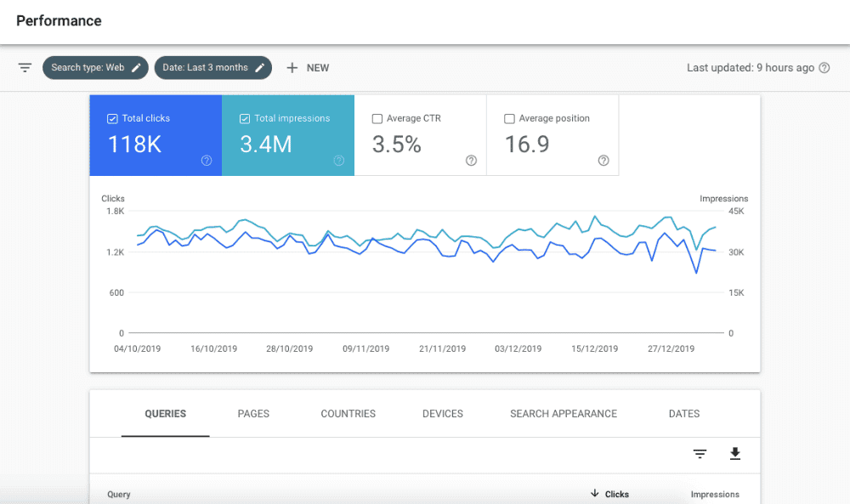Click the Last updated: 9 hours ago text
This screenshot has width=850, height=504.
751,68
